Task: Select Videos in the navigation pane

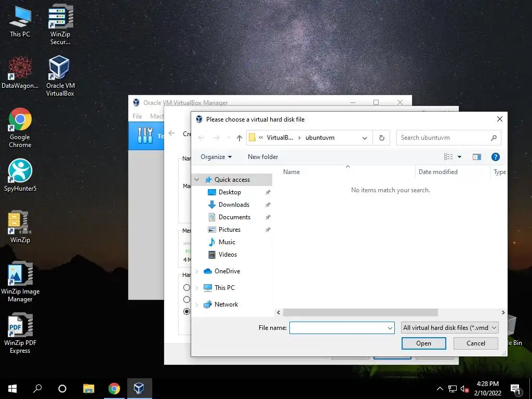Action: point(228,255)
